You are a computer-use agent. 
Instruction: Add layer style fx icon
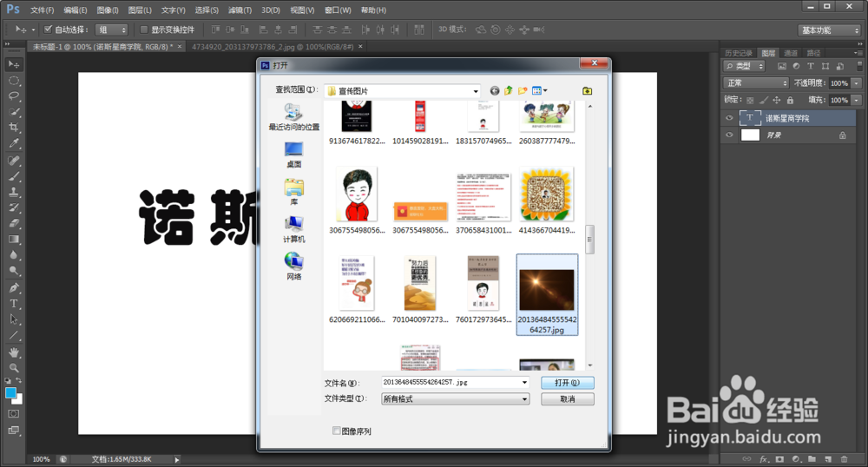click(x=763, y=459)
